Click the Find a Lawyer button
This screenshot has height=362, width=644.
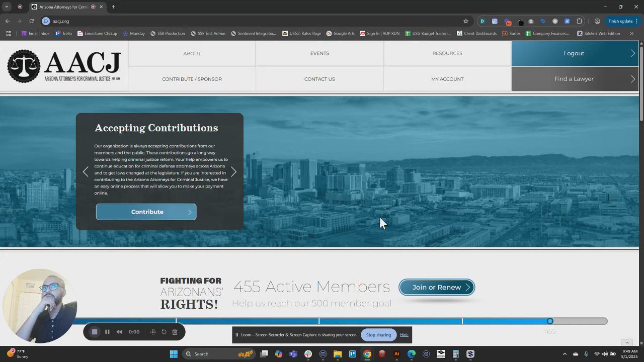tap(575, 79)
